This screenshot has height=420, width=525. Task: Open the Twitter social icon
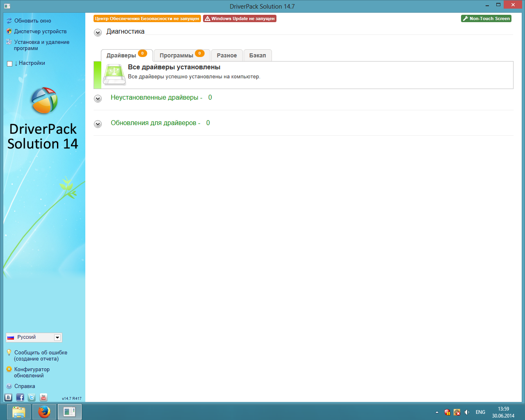point(32,397)
